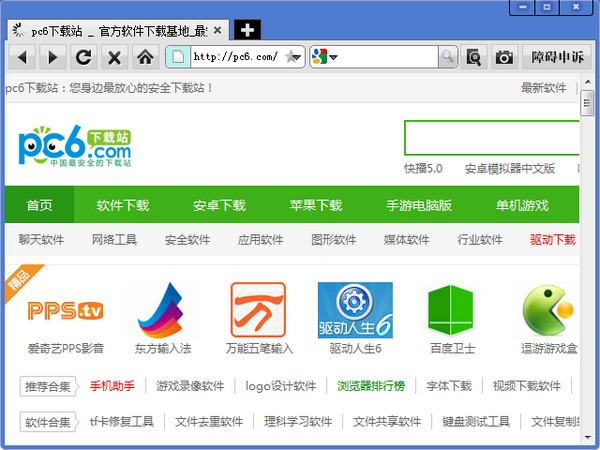Go forward with the right arrow button
The image size is (600, 450).
[x=53, y=57]
